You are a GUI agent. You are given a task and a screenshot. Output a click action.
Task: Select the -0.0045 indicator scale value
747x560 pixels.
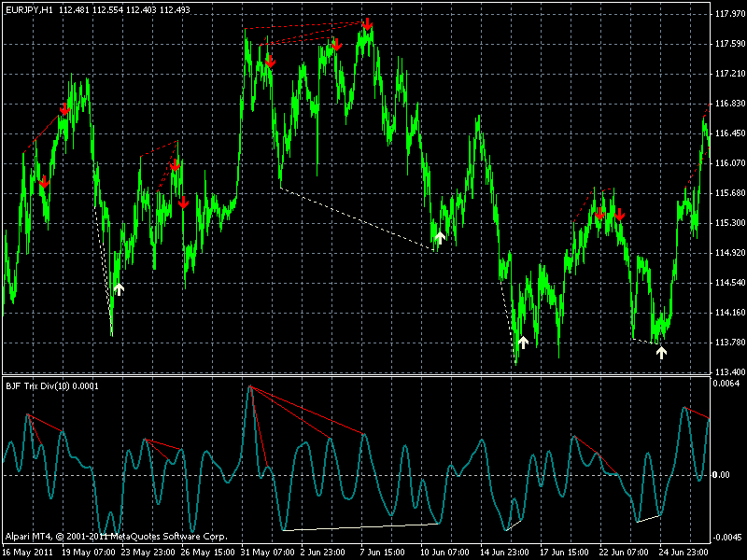726,538
